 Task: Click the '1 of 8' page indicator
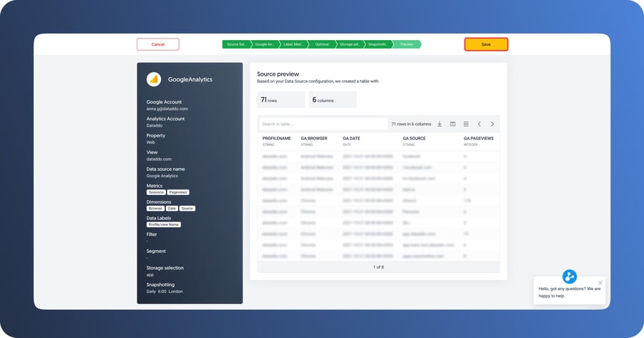[x=379, y=267]
